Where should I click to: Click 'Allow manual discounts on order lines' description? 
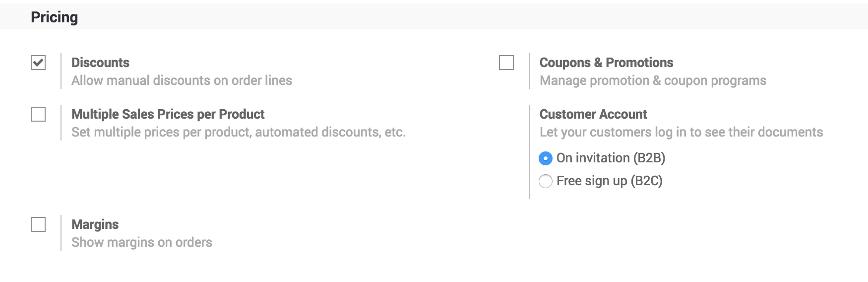pos(182,80)
